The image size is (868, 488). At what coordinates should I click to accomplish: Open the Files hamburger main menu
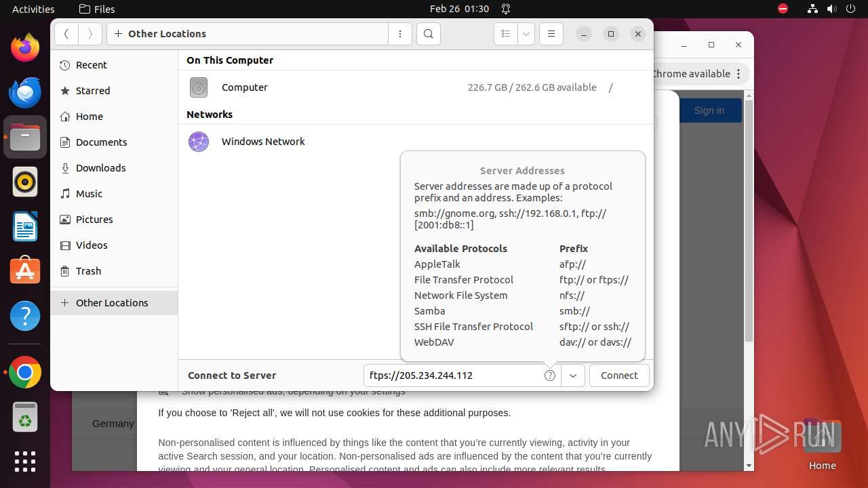551,34
